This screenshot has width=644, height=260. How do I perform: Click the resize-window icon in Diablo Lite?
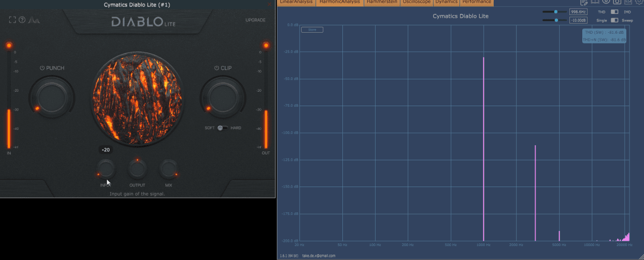tap(12, 20)
